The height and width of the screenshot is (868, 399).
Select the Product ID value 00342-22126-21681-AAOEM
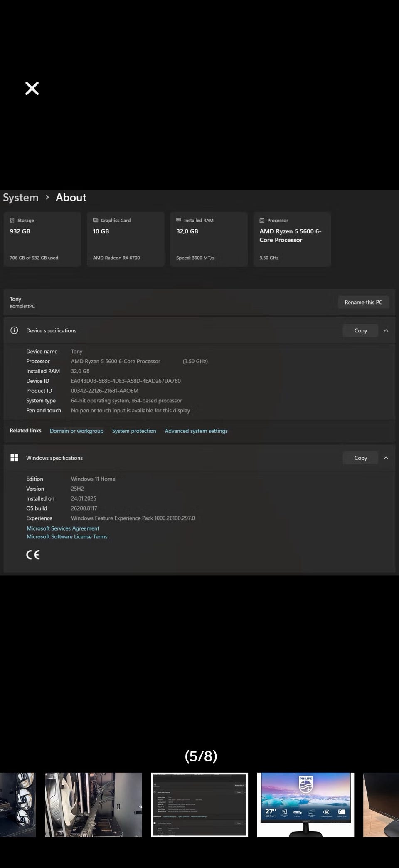point(104,391)
